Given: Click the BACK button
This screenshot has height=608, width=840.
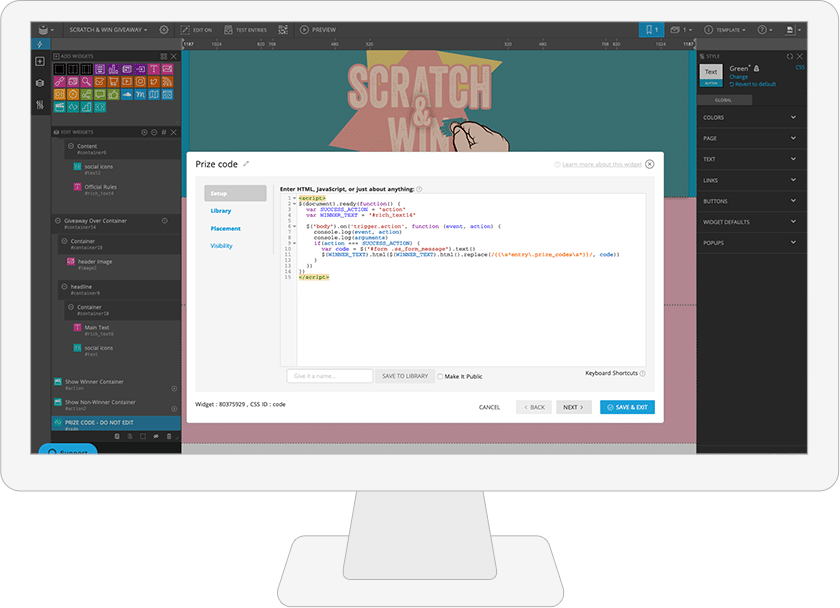Looking at the screenshot, I should [534, 407].
